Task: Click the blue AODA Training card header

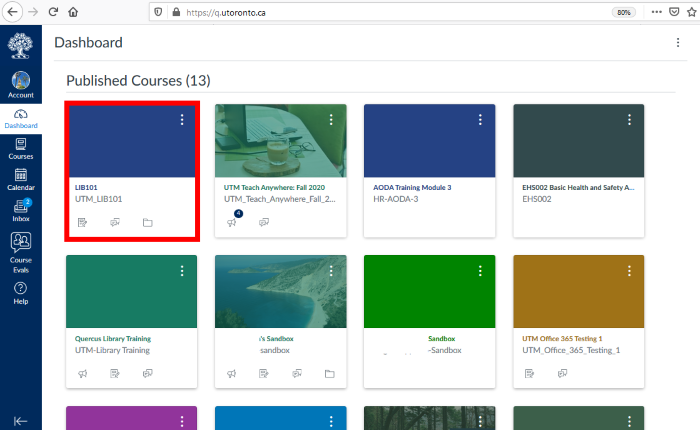Action: tap(429, 141)
